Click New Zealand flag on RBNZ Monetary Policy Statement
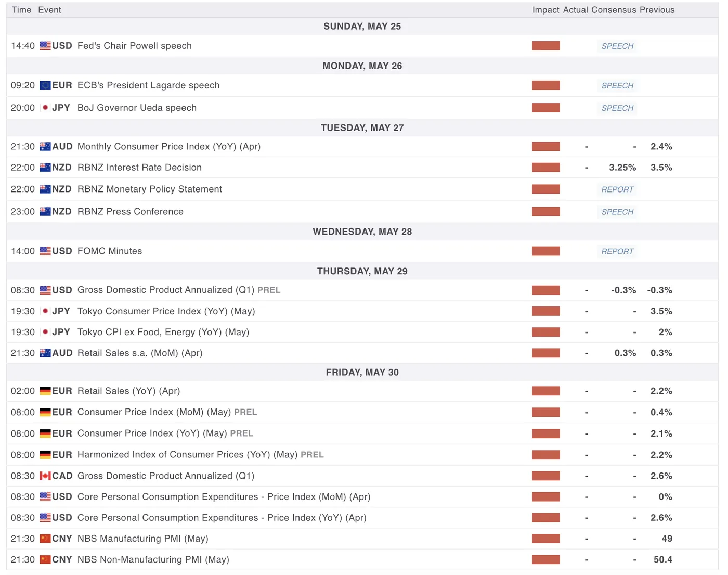This screenshot has height=575, width=728. click(45, 189)
